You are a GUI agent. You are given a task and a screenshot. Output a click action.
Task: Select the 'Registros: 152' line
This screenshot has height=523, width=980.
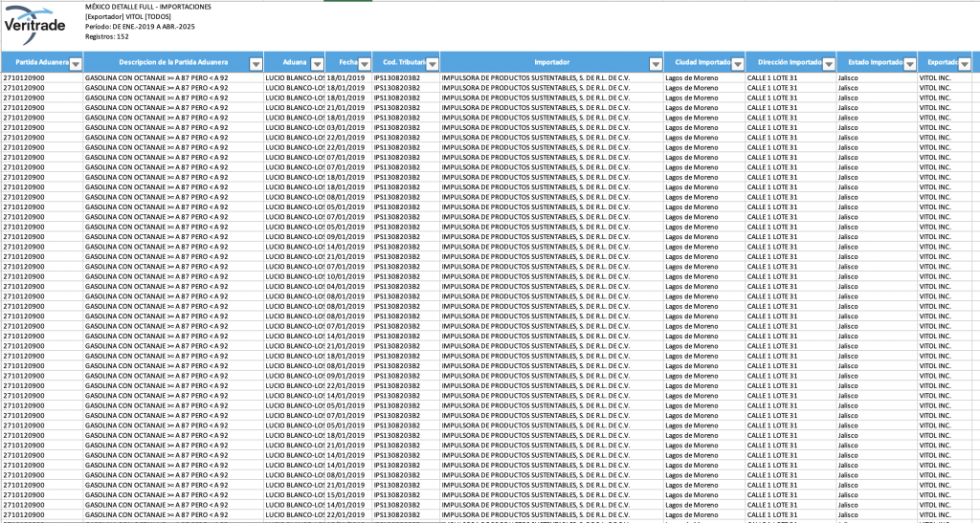[107, 37]
